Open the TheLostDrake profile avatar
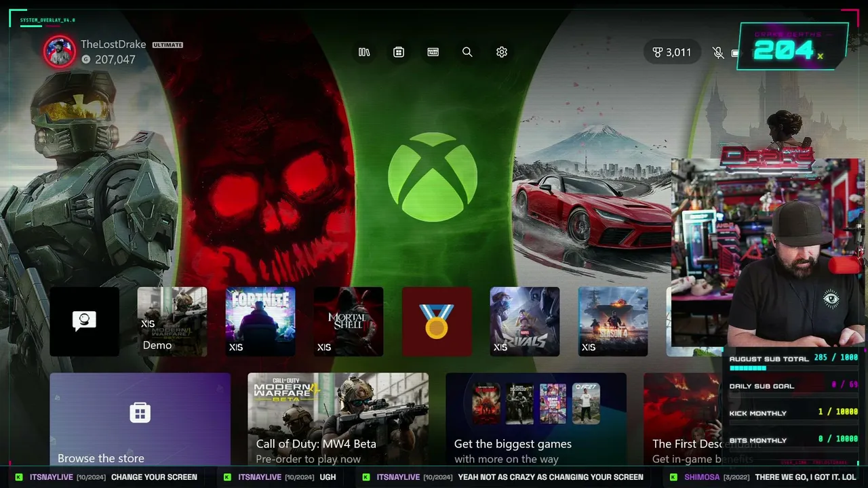 [60, 52]
